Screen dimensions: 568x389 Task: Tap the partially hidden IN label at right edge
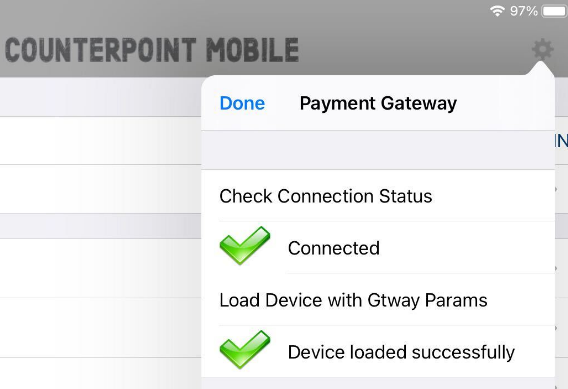coord(561,141)
